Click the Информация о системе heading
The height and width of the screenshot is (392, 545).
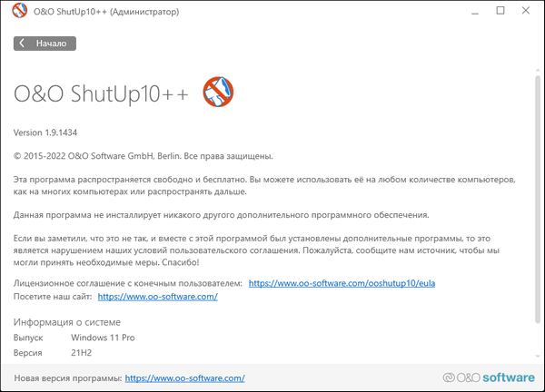pos(67,322)
